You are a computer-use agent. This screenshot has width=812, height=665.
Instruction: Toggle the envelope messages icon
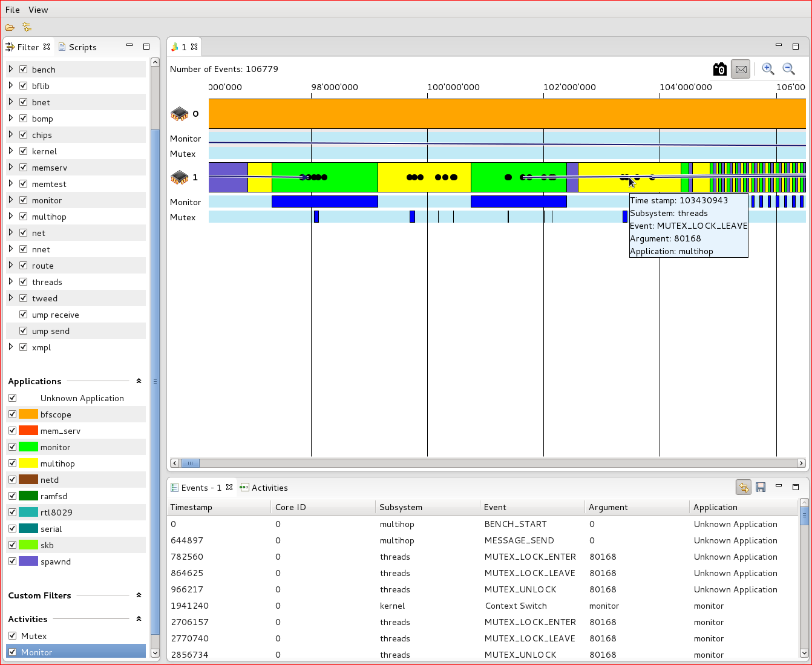[741, 70]
